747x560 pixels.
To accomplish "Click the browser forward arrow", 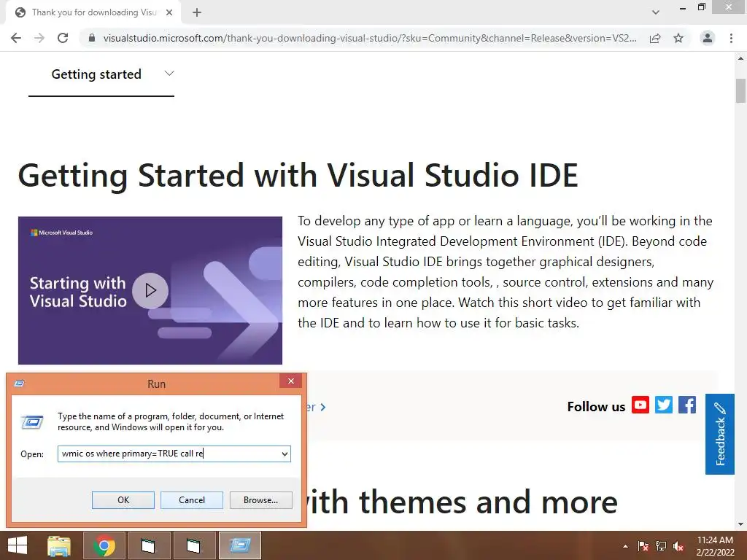I will coord(39,38).
